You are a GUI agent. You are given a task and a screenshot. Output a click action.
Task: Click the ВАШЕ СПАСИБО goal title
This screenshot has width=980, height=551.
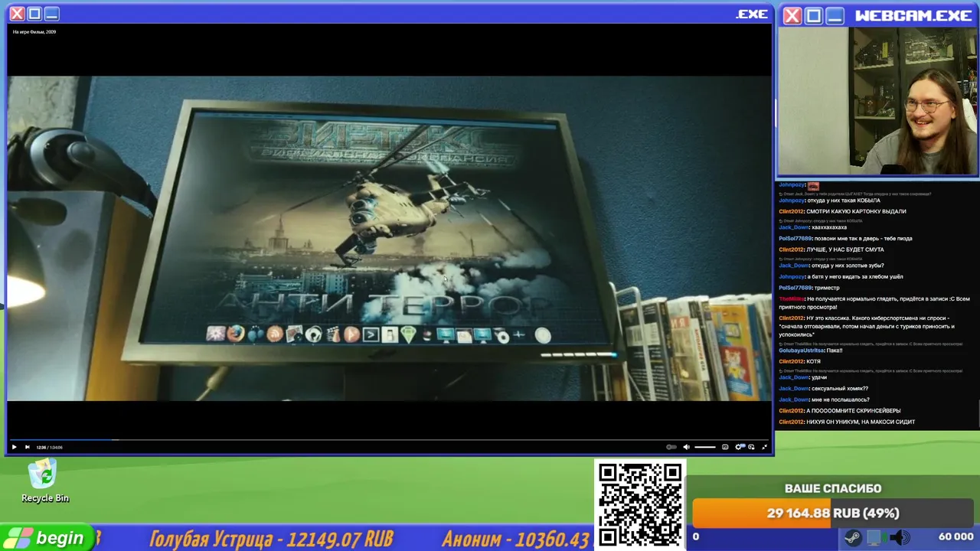tap(833, 488)
